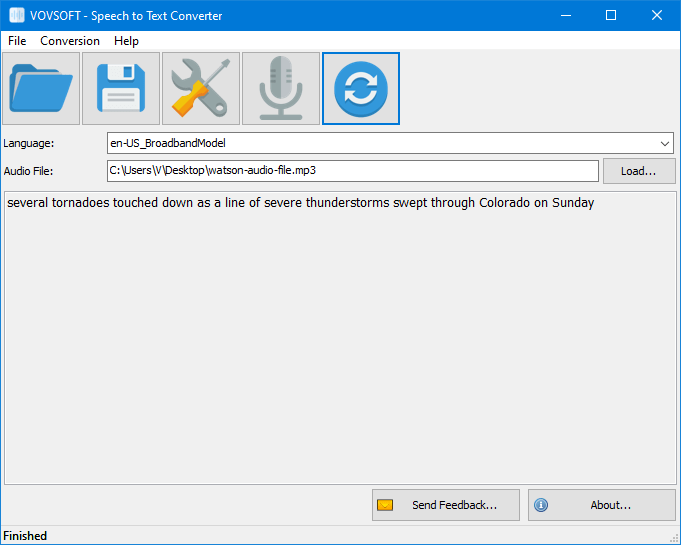
Task: Click the Send Feedback... button
Action: [446, 505]
